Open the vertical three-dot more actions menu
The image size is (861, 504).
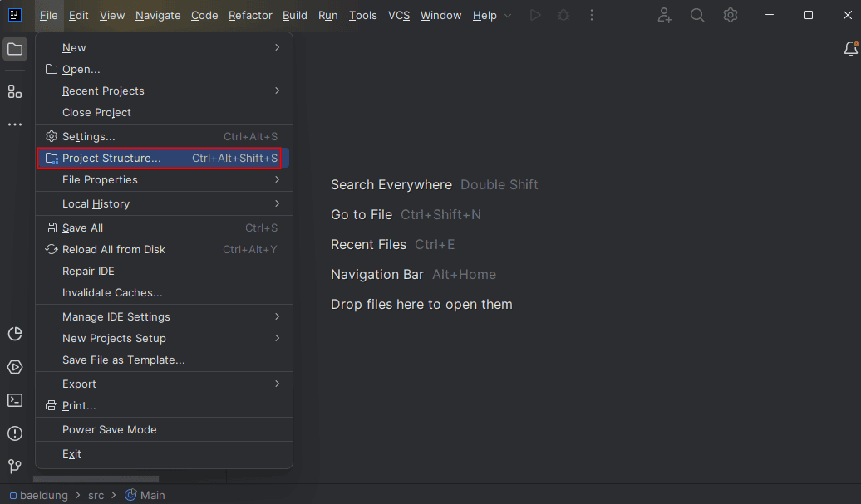(592, 15)
